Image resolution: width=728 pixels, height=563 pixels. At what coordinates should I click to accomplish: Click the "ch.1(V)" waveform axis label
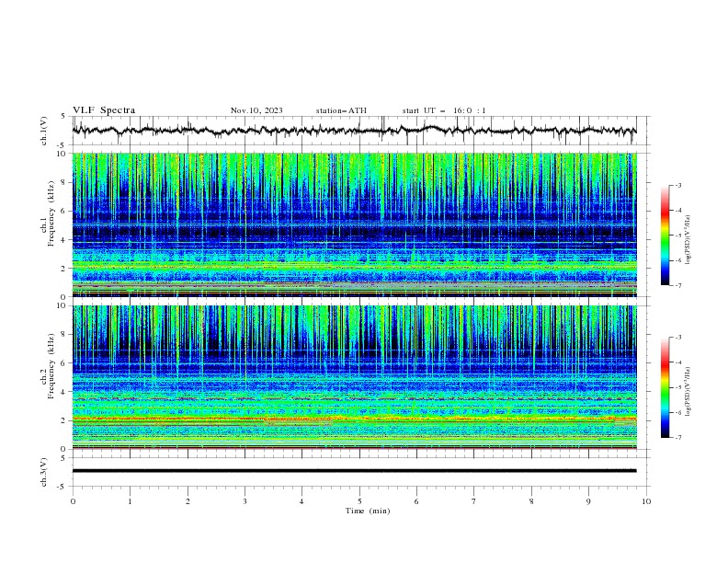click(44, 131)
